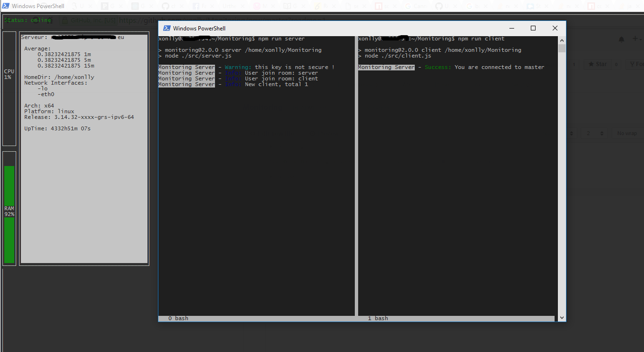Open the dimmed 'No wrap' dropdown
The width and height of the screenshot is (644, 352).
[627, 133]
